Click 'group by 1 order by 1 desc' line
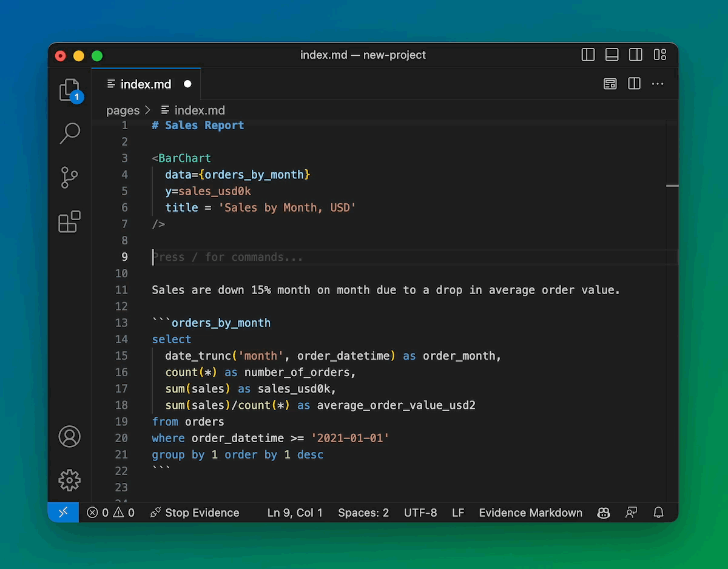 (238, 454)
